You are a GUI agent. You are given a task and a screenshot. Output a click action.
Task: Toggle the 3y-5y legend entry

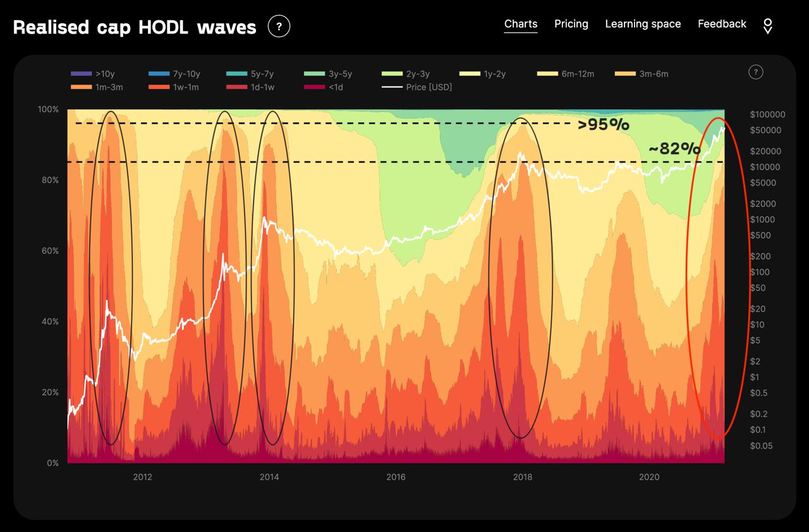327,74
